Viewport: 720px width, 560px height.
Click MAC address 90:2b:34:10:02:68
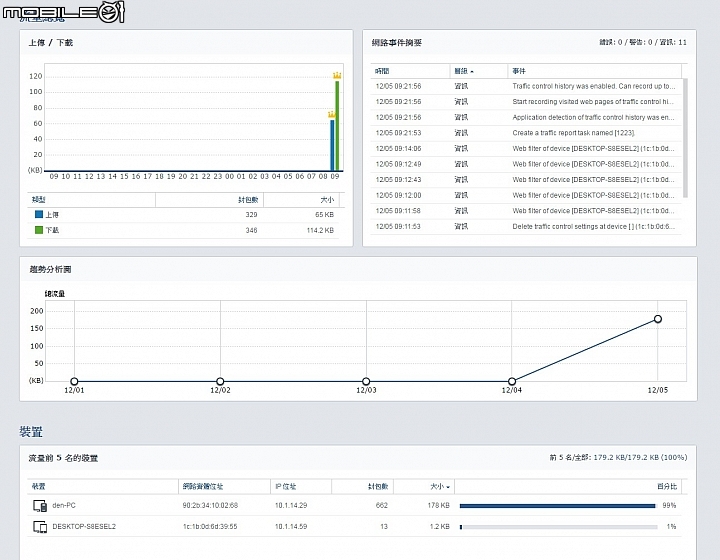tap(210, 505)
